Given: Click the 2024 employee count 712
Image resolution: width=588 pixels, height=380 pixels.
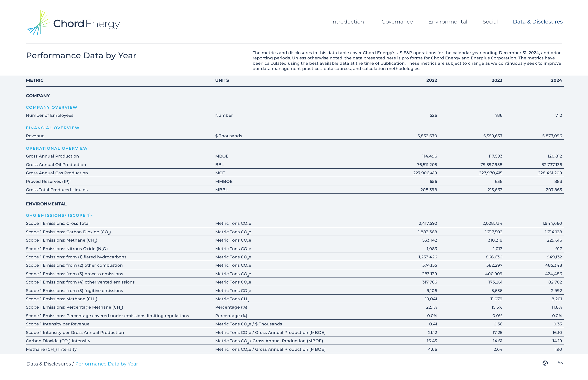Looking at the screenshot, I should tap(558, 115).
